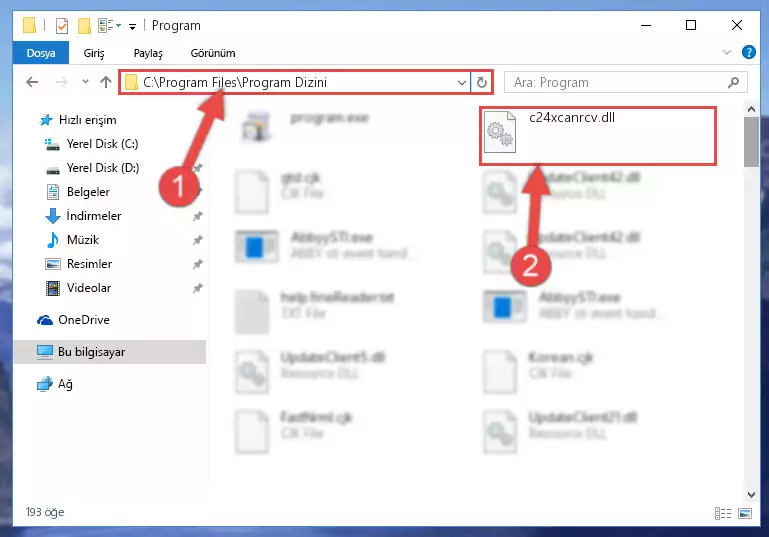Close the Program window
Image resolution: width=769 pixels, height=537 pixels.
click(737, 26)
